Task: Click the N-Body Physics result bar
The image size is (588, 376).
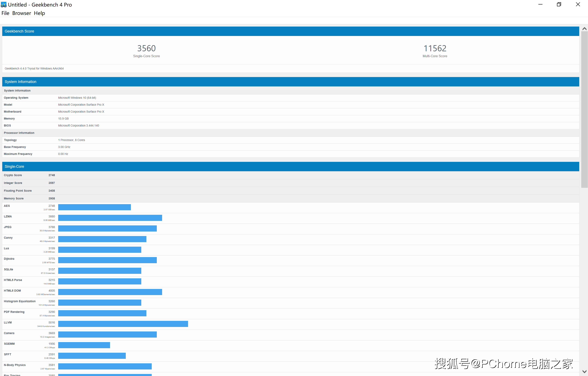Action: coord(105,366)
